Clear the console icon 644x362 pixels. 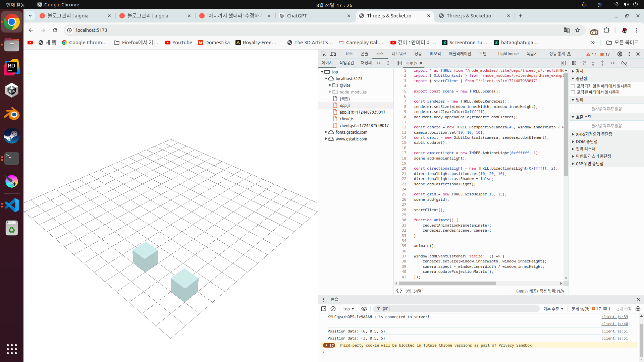pos(333,309)
